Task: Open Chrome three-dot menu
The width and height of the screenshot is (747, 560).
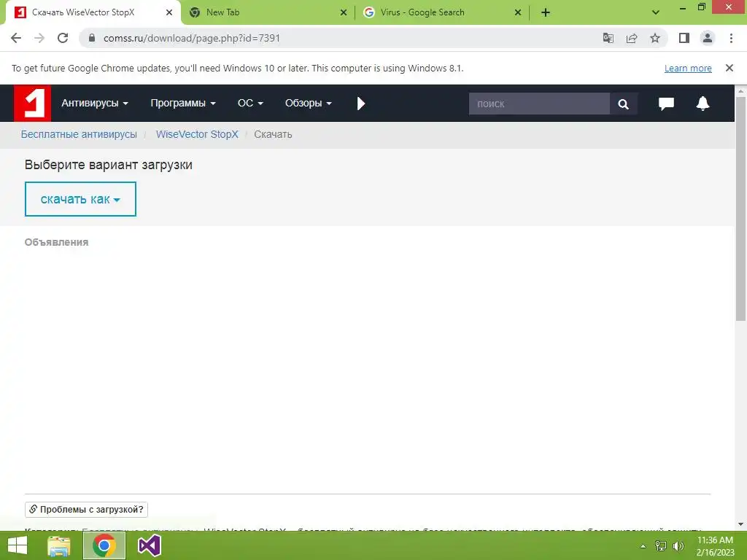Action: [x=731, y=38]
